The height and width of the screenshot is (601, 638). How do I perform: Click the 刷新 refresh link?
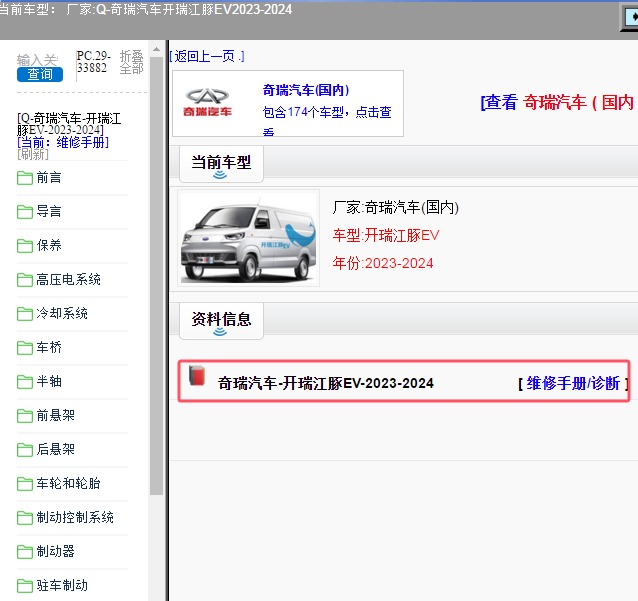click(33, 154)
